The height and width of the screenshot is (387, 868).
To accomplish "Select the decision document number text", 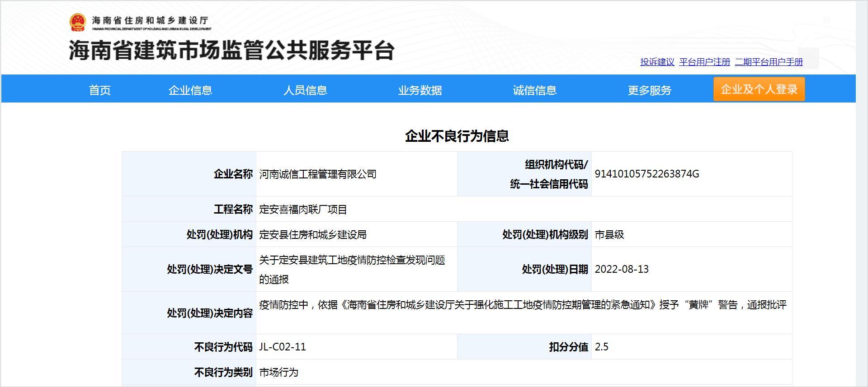I will click(352, 270).
